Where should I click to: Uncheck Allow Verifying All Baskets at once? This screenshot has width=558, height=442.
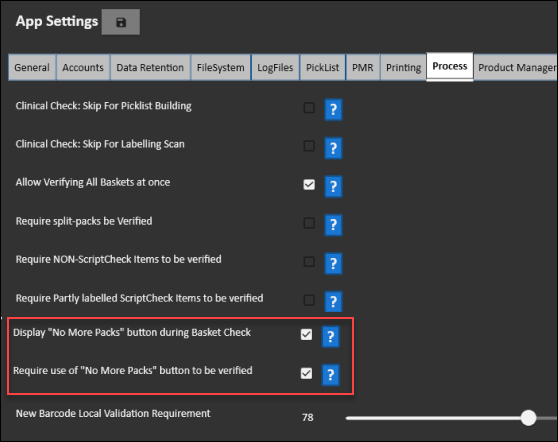click(x=309, y=184)
